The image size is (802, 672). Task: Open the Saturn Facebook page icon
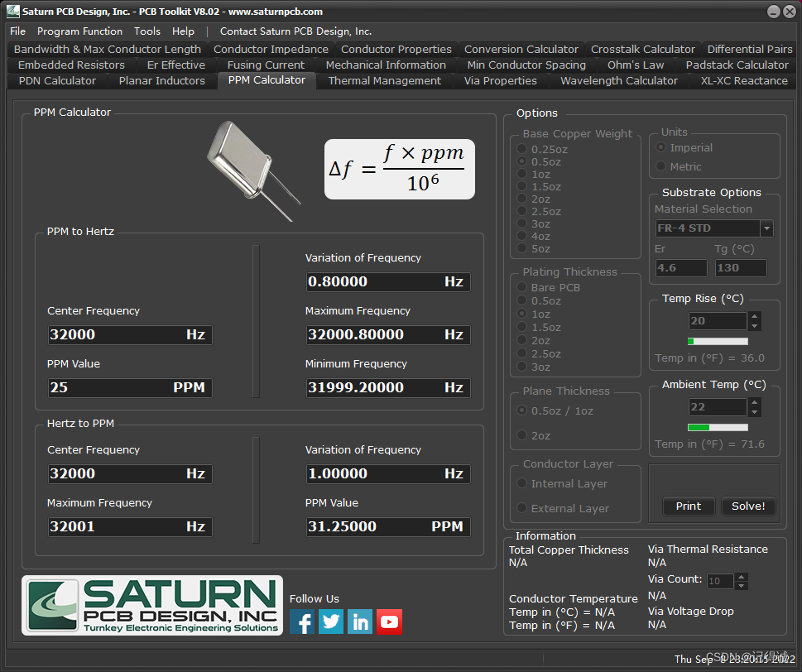point(302,622)
